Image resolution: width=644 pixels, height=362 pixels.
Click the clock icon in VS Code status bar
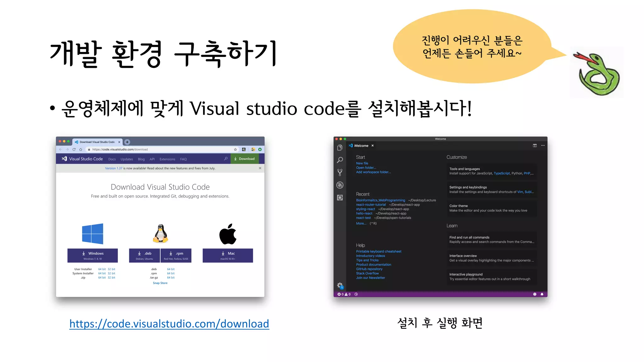pos(356,294)
